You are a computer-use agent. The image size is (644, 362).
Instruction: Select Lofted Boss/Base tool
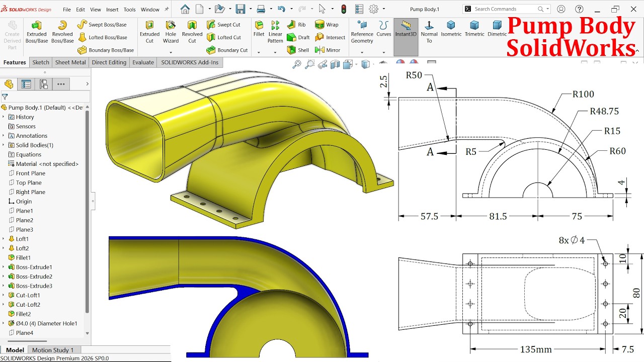(103, 37)
